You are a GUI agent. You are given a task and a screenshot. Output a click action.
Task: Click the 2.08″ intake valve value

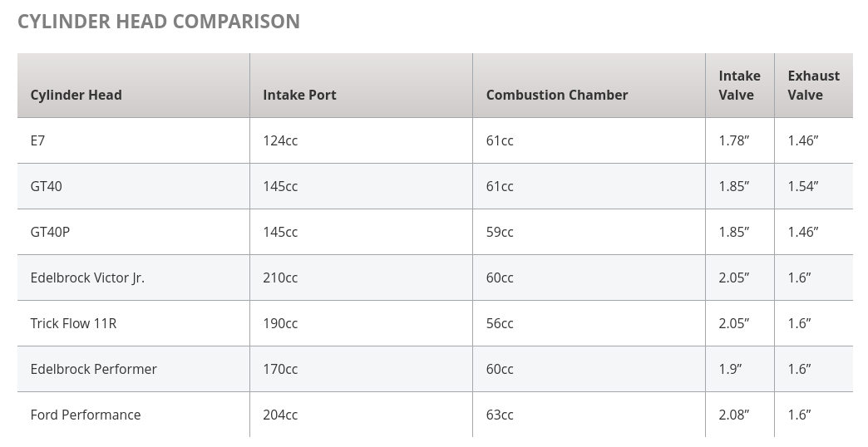point(734,415)
